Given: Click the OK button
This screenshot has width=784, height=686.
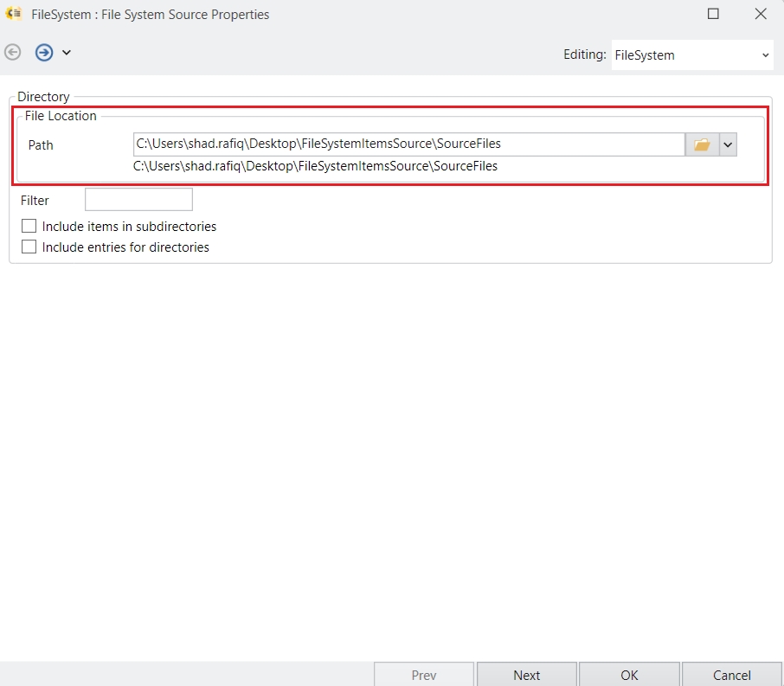Looking at the screenshot, I should 629,675.
